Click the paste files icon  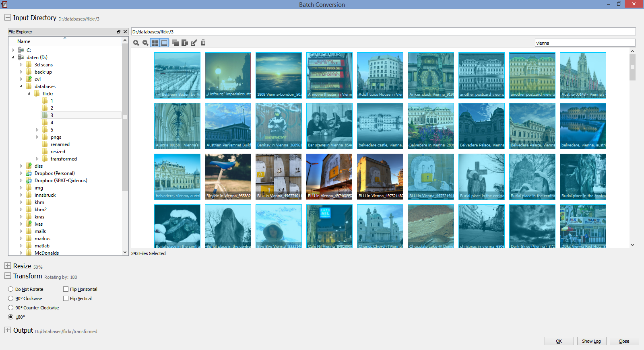point(185,43)
